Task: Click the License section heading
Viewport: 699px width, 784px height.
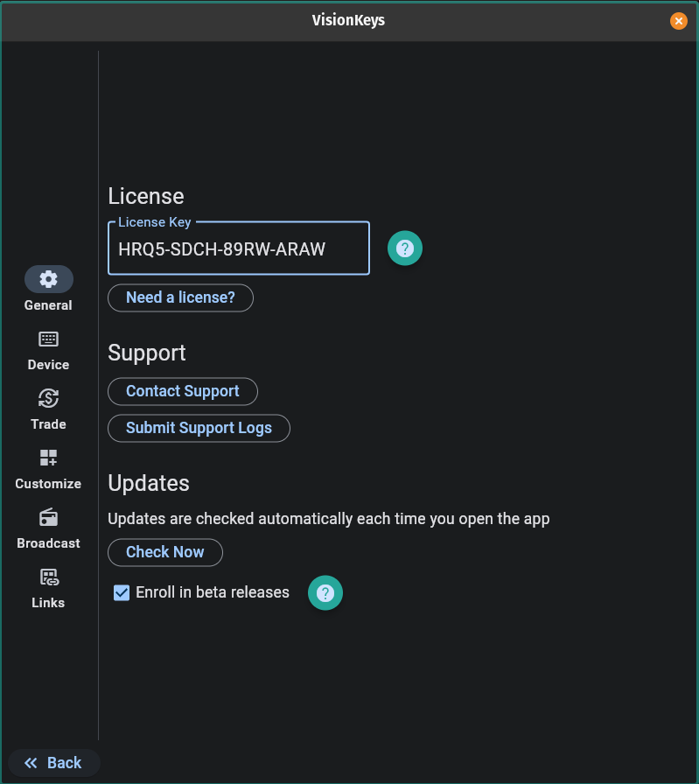Action: pyautogui.click(x=146, y=196)
